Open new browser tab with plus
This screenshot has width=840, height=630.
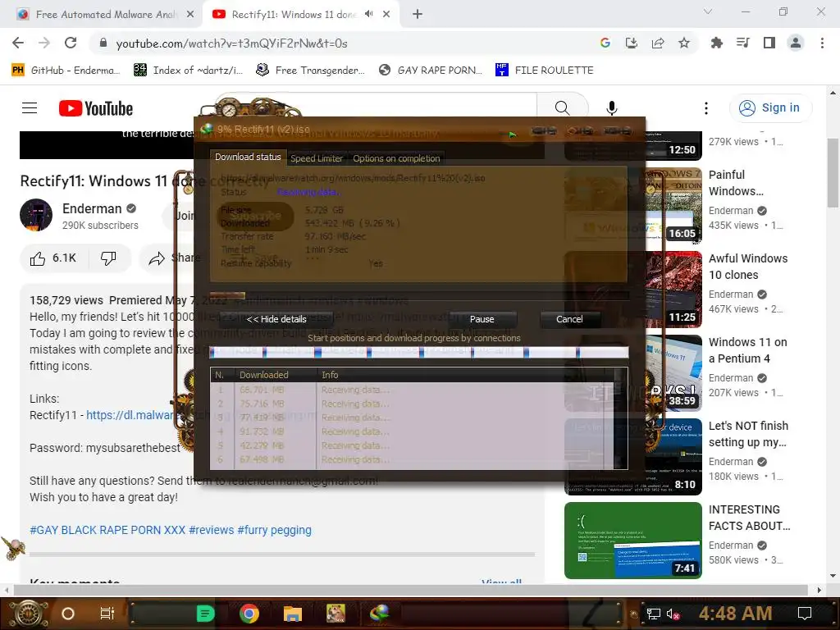coord(418,14)
